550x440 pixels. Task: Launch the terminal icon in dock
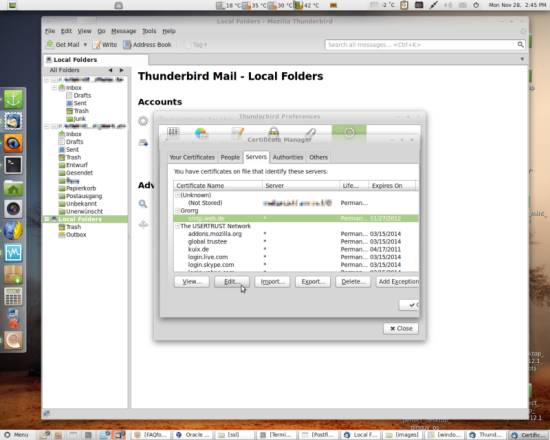click(x=13, y=165)
